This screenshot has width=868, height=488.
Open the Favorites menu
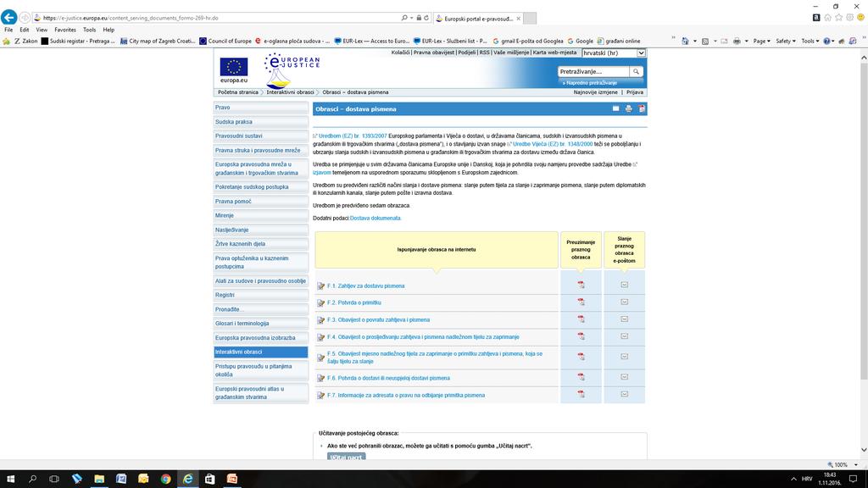[x=65, y=30]
